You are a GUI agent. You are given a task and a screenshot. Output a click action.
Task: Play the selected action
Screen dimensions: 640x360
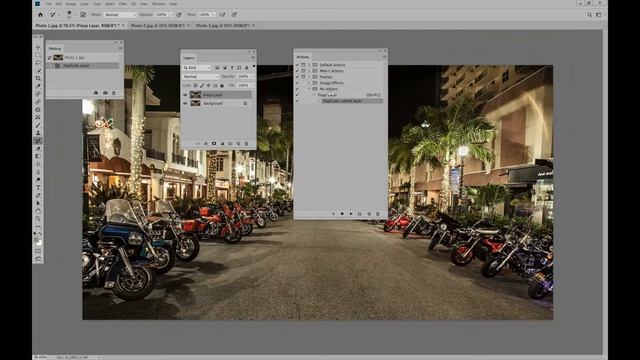(x=351, y=213)
